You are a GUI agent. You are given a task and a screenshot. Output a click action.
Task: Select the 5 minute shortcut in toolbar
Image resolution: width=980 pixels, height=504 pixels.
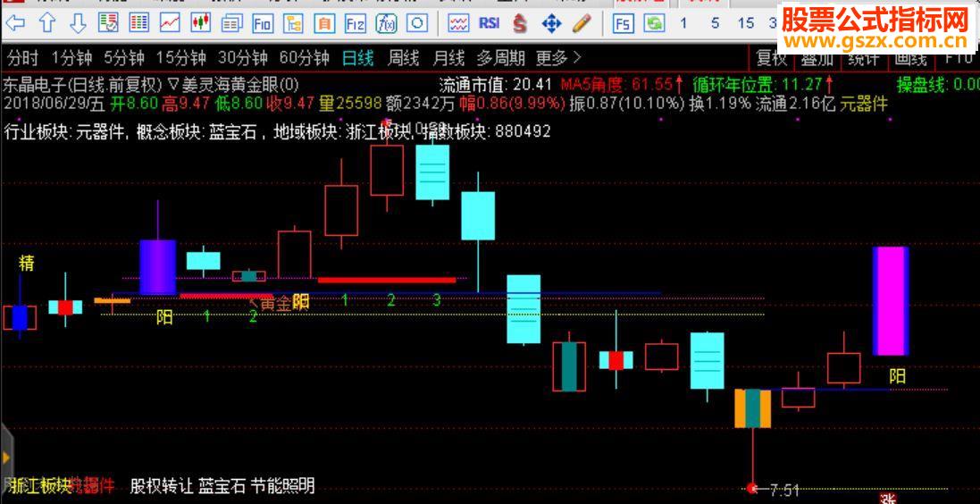click(x=715, y=24)
